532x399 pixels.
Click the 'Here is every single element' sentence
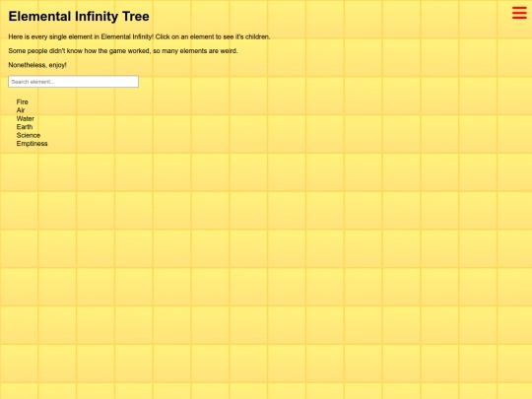(139, 36)
